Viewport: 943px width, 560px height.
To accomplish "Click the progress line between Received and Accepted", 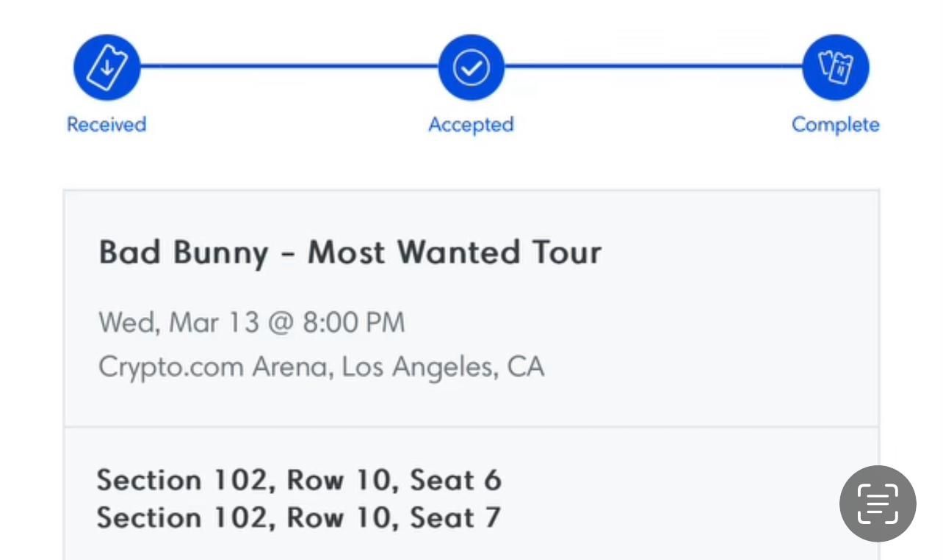I will (289, 65).
